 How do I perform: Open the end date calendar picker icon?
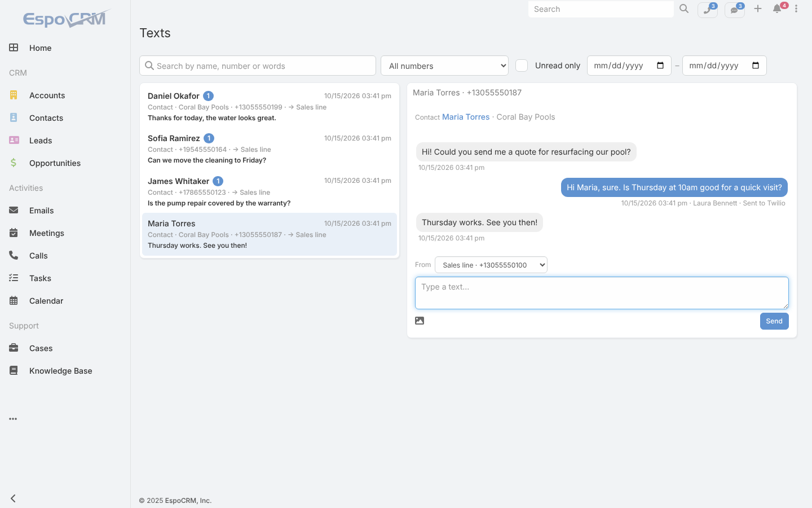(756, 65)
